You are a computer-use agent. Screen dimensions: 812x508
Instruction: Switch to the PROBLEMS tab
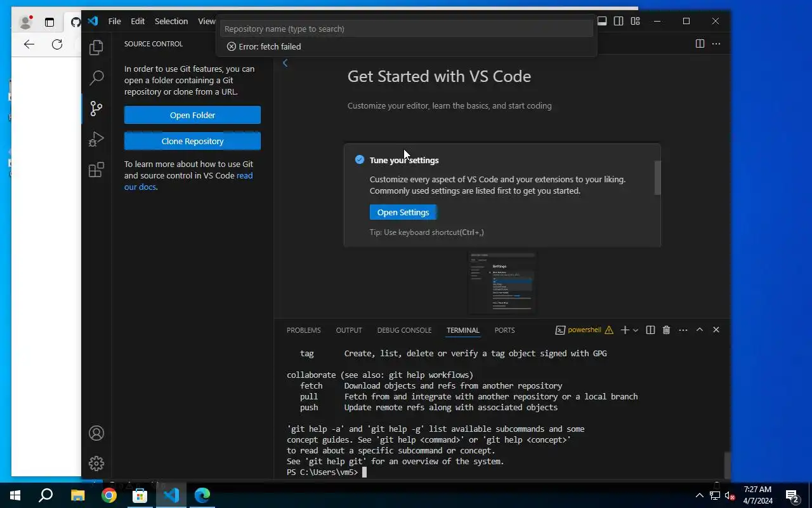(304, 330)
